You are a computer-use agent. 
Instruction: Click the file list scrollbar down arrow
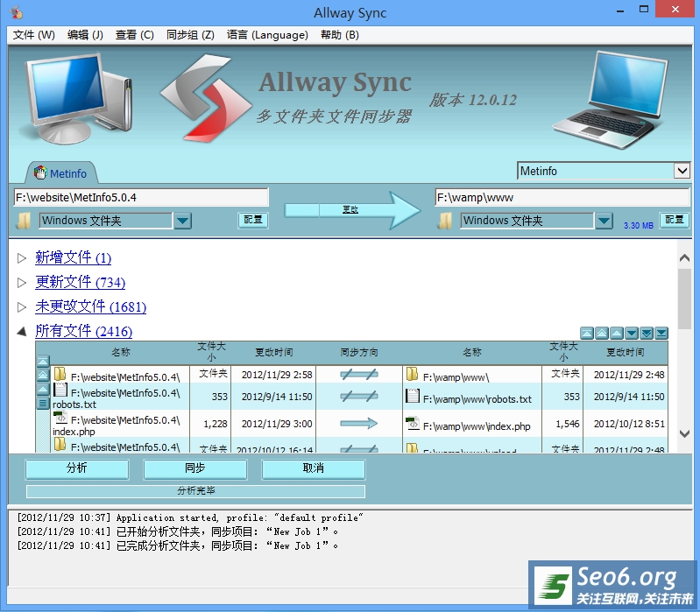click(684, 433)
